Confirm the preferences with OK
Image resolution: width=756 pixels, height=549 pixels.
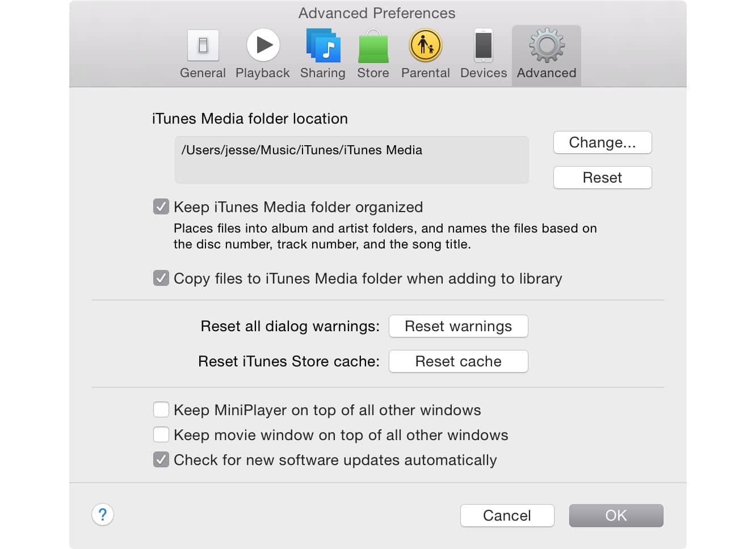pyautogui.click(x=616, y=516)
